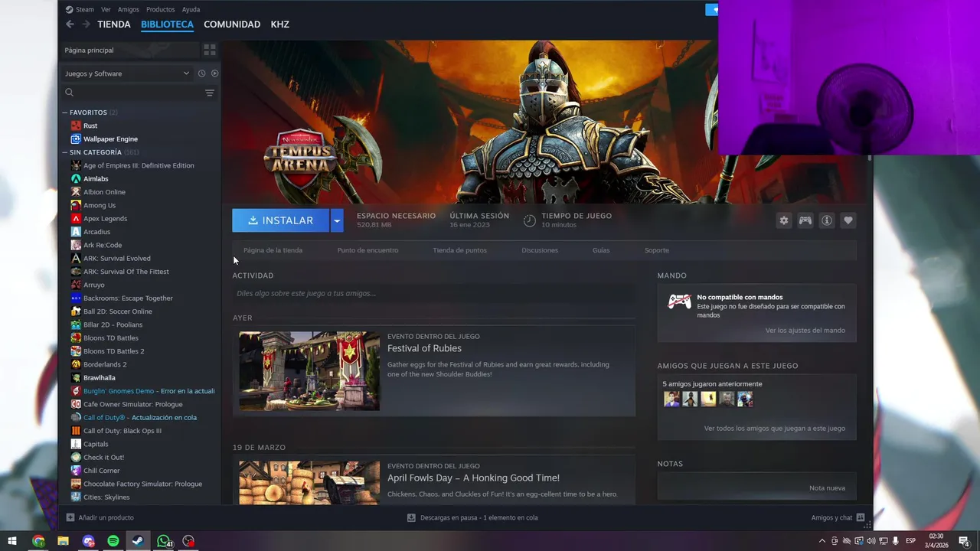Collapse the FAVORITOS category
This screenshot has height=551, width=980.
pos(65,112)
